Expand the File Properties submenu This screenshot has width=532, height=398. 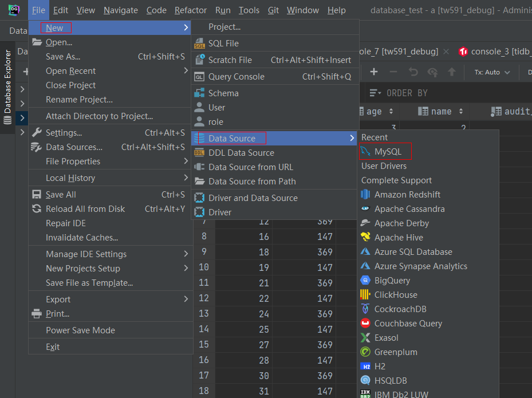coord(186,161)
